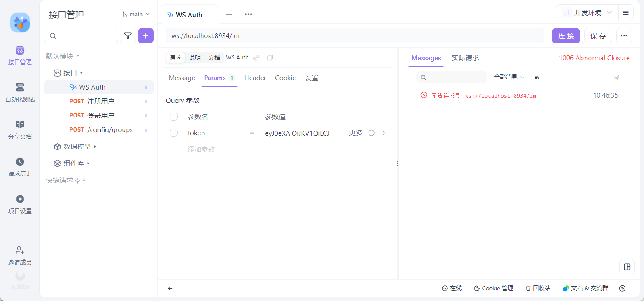Open POST /config/groups endpoint
Screen dimensions: 644x301
[x=99, y=130]
